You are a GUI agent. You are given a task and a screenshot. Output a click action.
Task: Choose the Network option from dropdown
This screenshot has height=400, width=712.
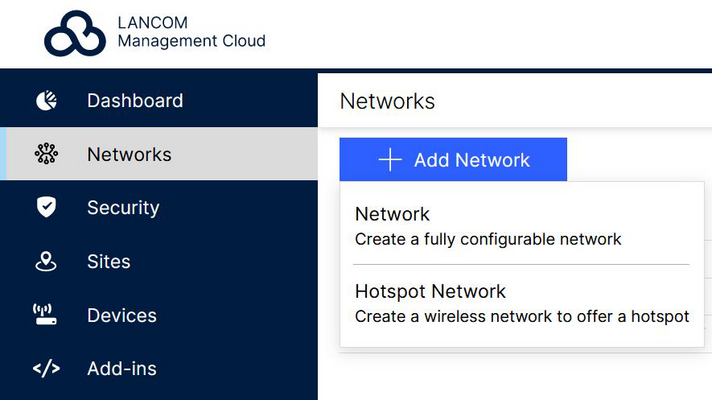tap(392, 214)
